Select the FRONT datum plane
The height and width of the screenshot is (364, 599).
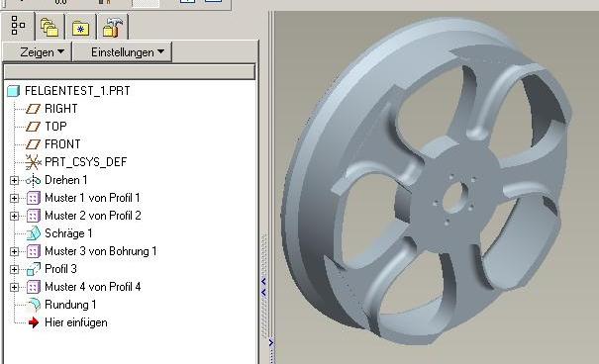[x=62, y=144]
